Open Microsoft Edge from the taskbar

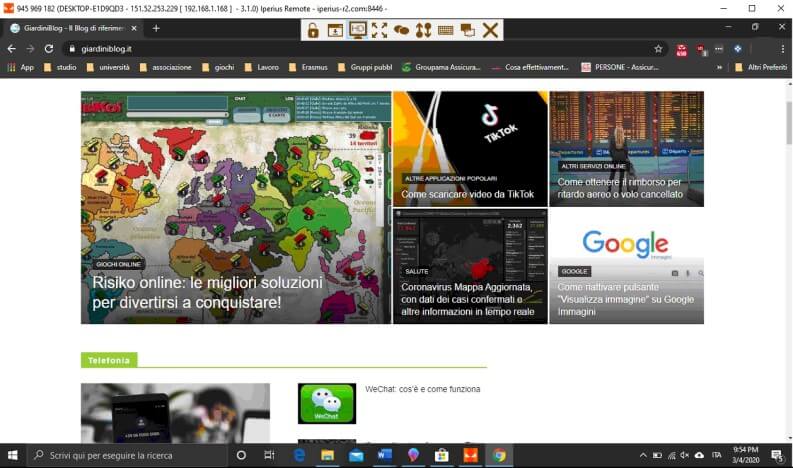coord(299,455)
